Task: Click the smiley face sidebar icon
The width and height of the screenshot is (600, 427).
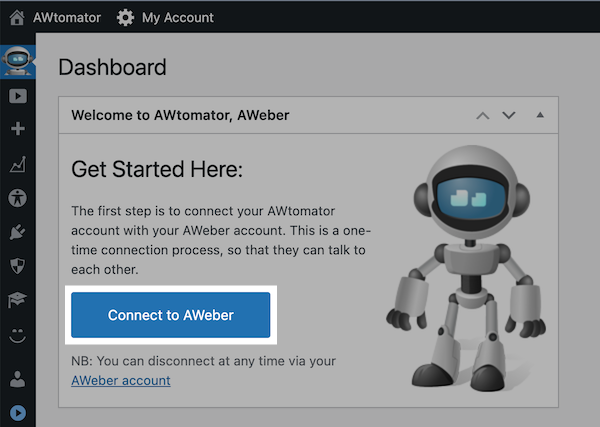Action: point(17,336)
